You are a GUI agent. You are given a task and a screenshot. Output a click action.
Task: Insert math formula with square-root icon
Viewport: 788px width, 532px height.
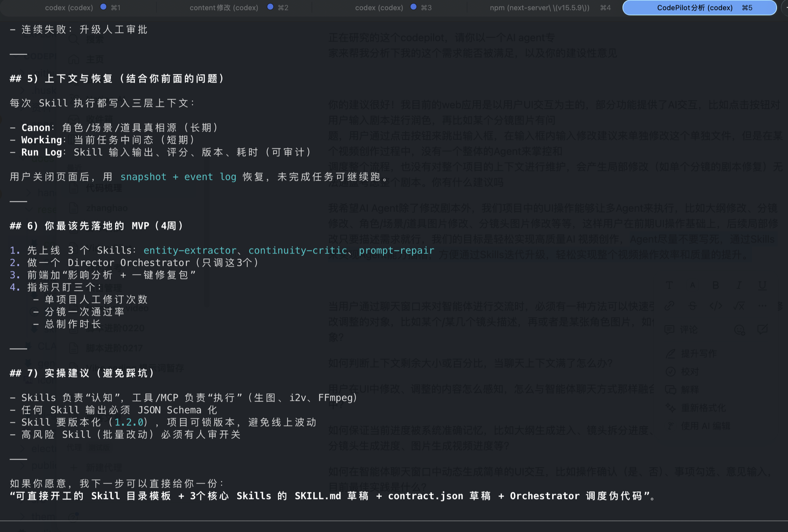[x=739, y=306]
